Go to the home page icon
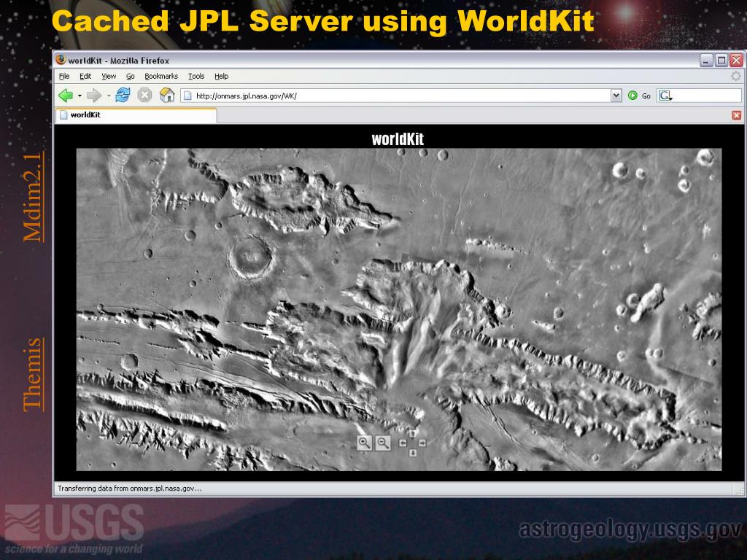This screenshot has height=560, width=747. pos(167,96)
